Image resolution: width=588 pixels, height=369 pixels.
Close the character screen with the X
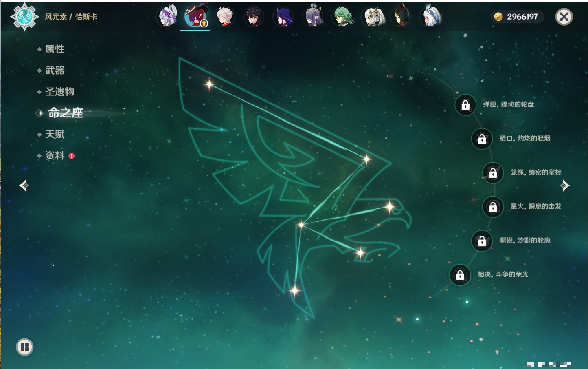[564, 17]
